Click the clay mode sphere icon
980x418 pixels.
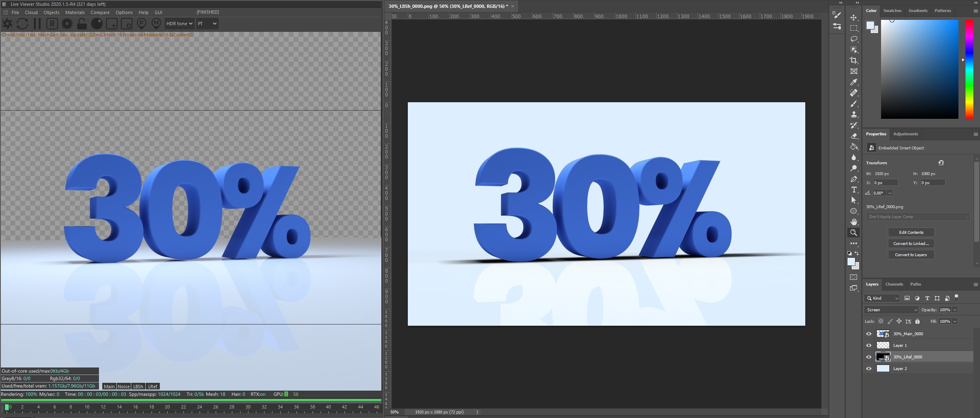(97, 24)
